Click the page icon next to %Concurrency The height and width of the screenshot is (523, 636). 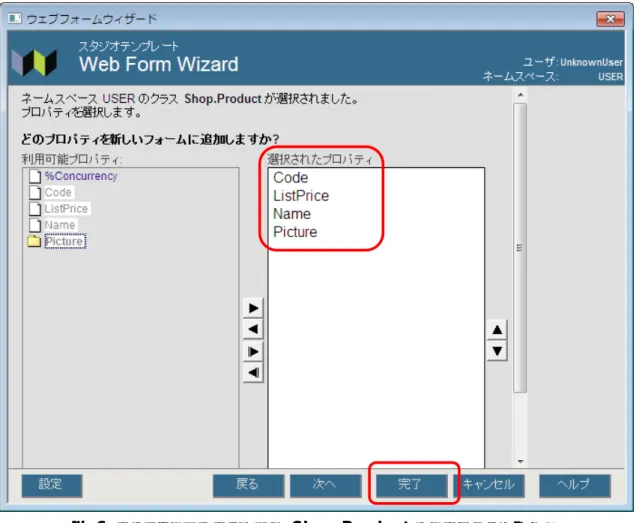pos(35,176)
